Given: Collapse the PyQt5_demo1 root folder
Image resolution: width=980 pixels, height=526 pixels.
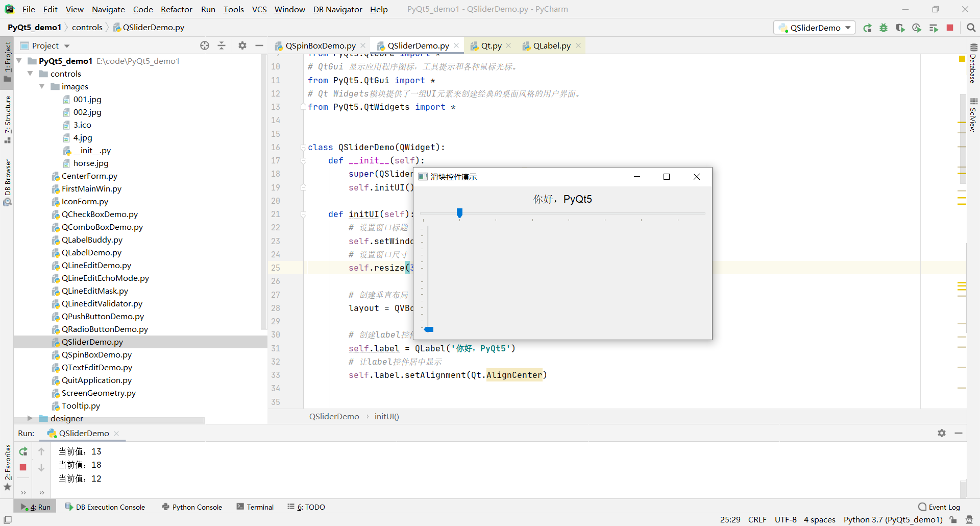Looking at the screenshot, I should click(19, 61).
